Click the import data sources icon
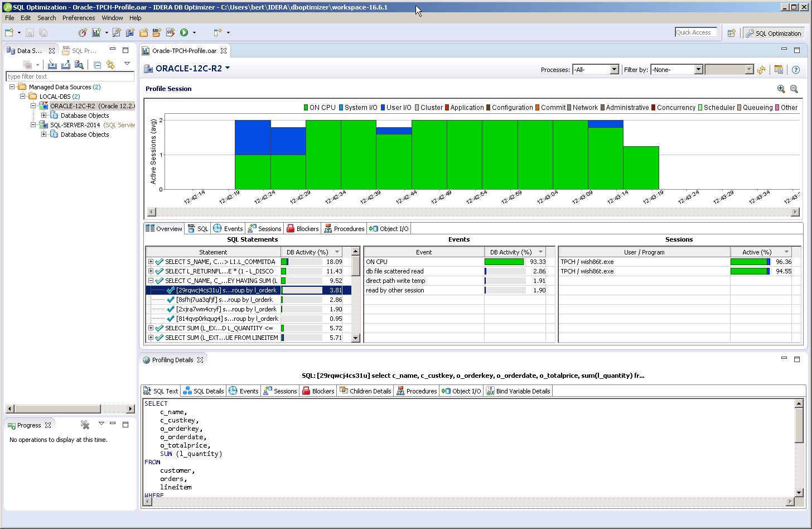The height and width of the screenshot is (529, 812). [x=52, y=65]
